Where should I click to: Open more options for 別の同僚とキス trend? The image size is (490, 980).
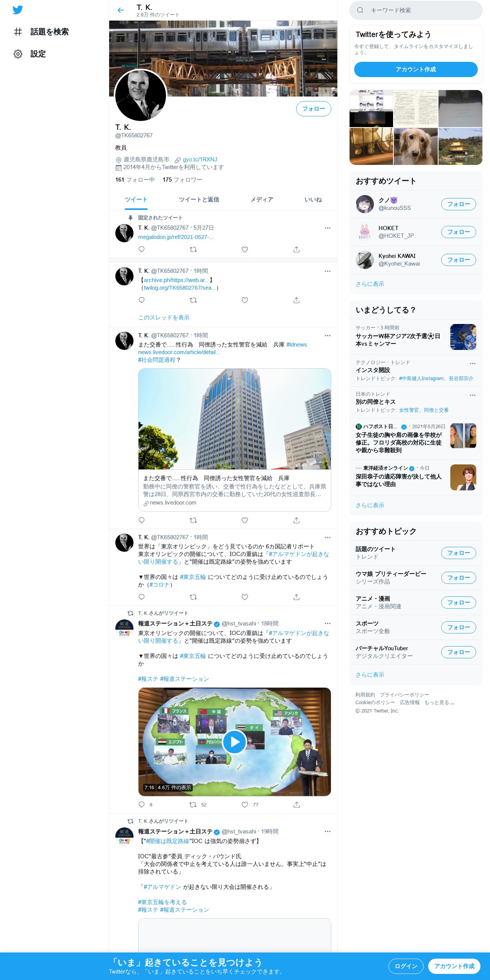coord(472,395)
